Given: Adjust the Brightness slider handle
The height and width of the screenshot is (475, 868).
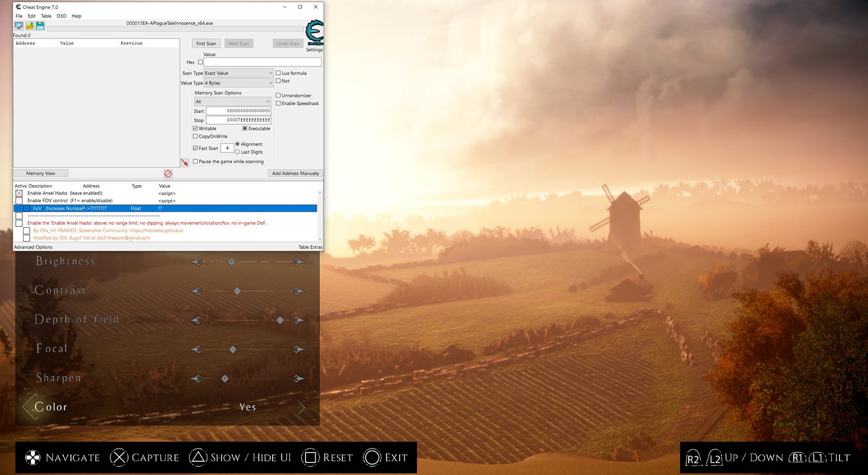Looking at the screenshot, I should click(231, 262).
